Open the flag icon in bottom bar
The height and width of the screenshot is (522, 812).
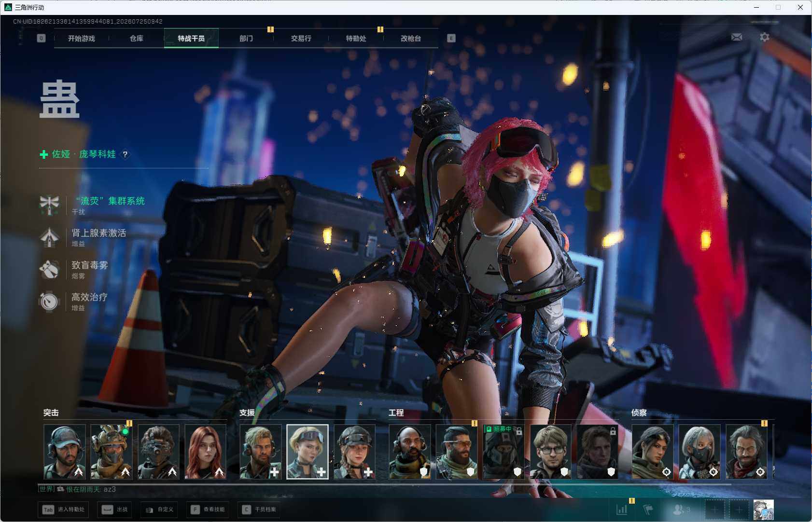click(x=648, y=509)
